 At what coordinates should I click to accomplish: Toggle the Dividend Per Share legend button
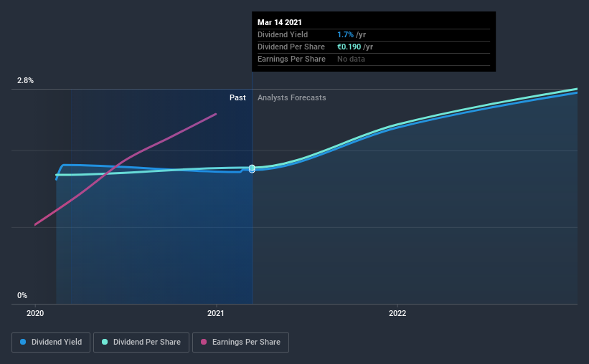[141, 343]
